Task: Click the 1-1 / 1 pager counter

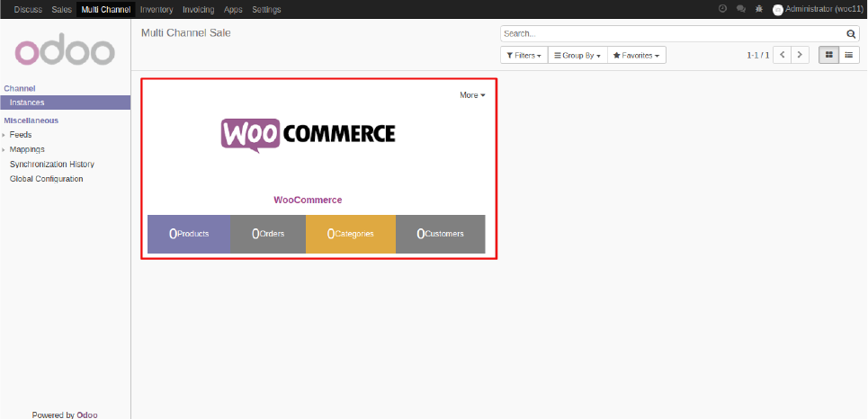Action: tap(758, 56)
